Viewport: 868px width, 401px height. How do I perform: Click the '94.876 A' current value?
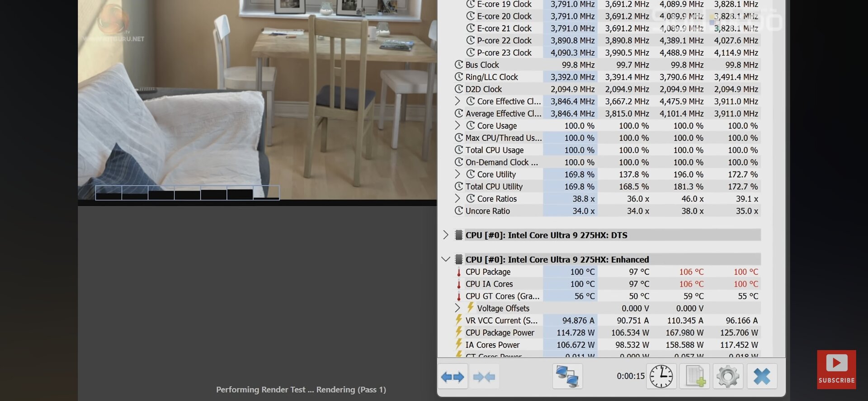(578, 321)
